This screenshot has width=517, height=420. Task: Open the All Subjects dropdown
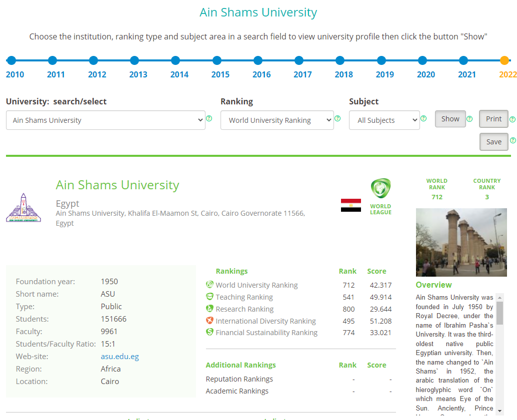coord(384,120)
